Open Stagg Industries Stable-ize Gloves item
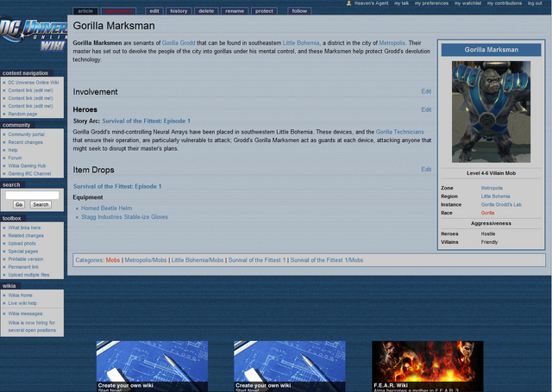 pos(124,217)
